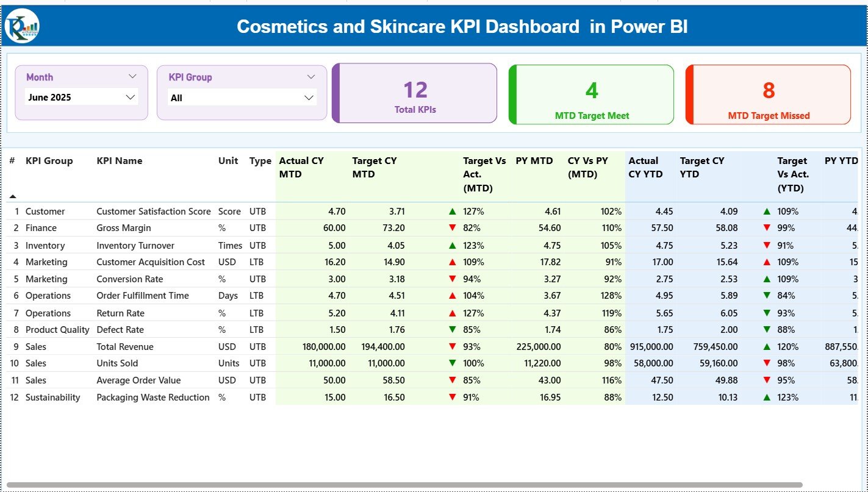The width and height of the screenshot is (868, 492).
Task: Click the KPI Name column header
Action: coord(118,161)
